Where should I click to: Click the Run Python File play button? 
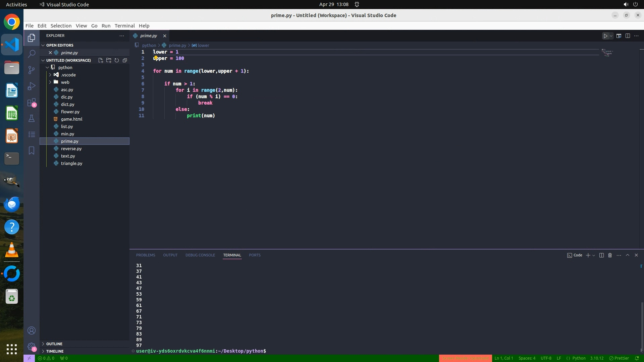click(605, 36)
